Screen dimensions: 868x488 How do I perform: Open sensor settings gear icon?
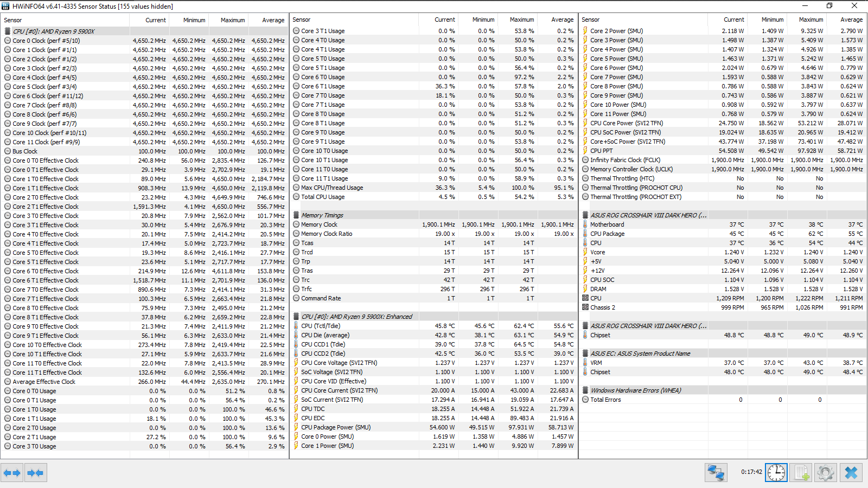tap(826, 473)
